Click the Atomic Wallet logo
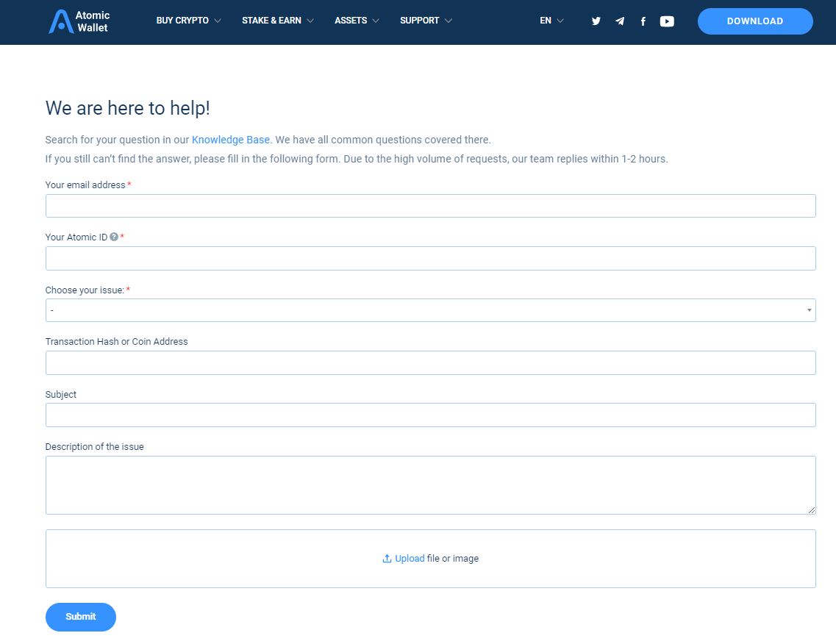The image size is (836, 644). (x=79, y=21)
